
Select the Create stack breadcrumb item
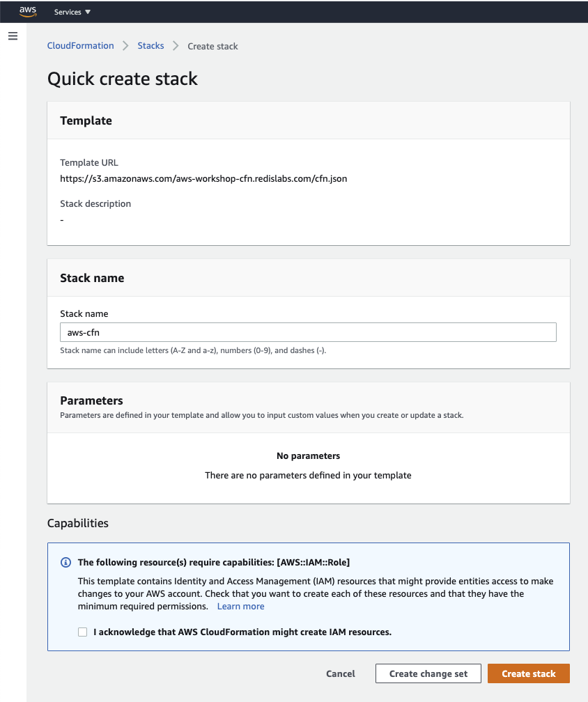point(212,47)
